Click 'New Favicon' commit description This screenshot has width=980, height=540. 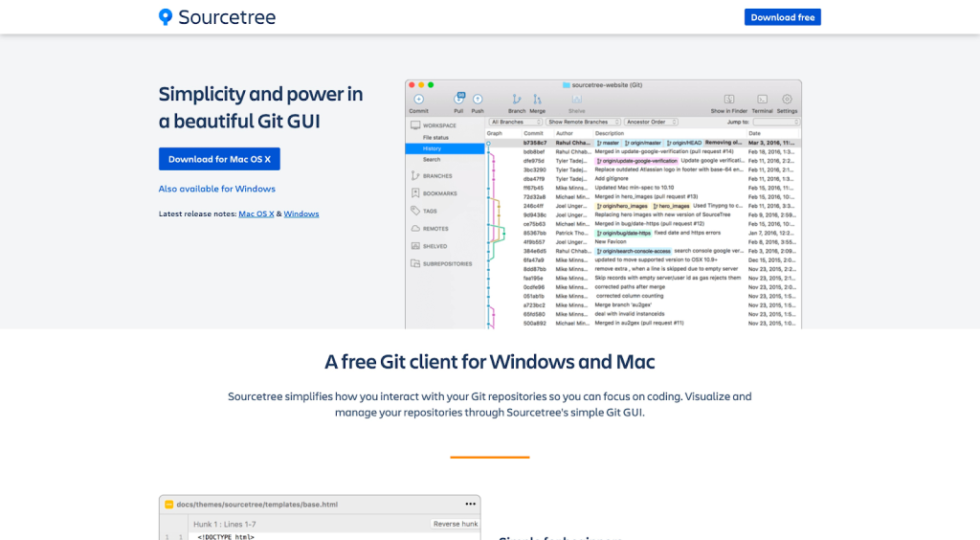(x=610, y=242)
